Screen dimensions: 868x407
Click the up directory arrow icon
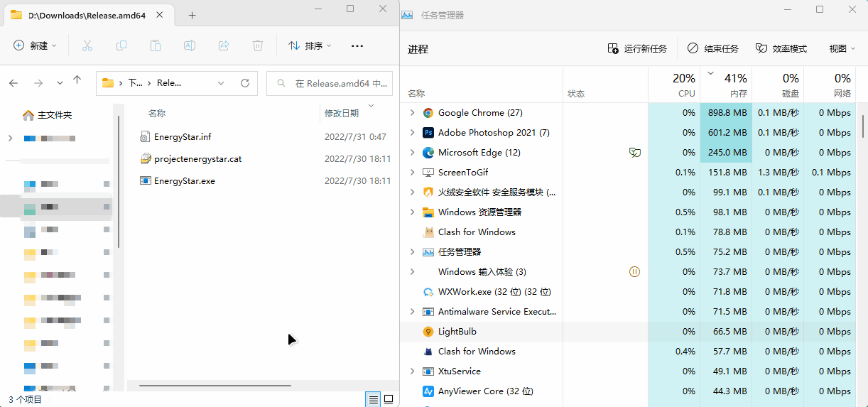(x=77, y=82)
